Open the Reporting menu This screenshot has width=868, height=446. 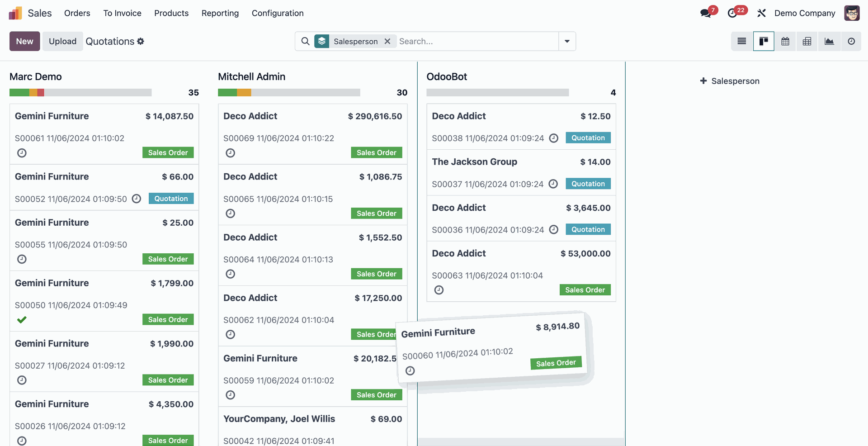pos(220,13)
